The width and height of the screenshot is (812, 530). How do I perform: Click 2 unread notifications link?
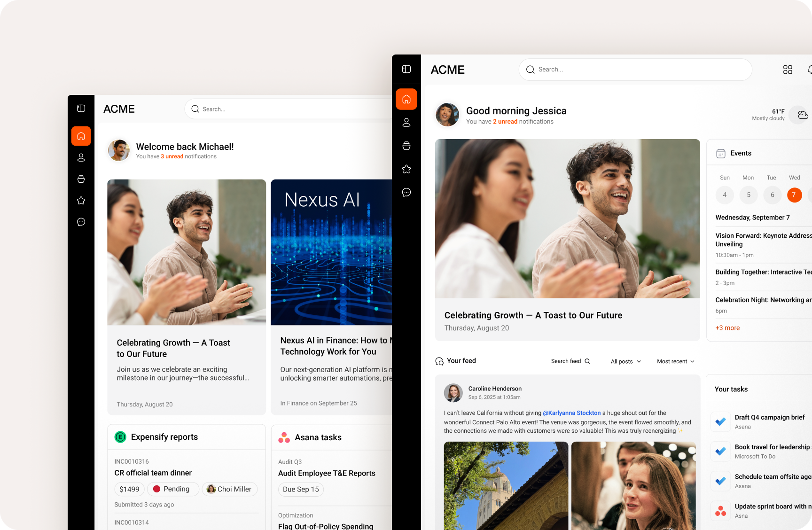[x=505, y=122]
